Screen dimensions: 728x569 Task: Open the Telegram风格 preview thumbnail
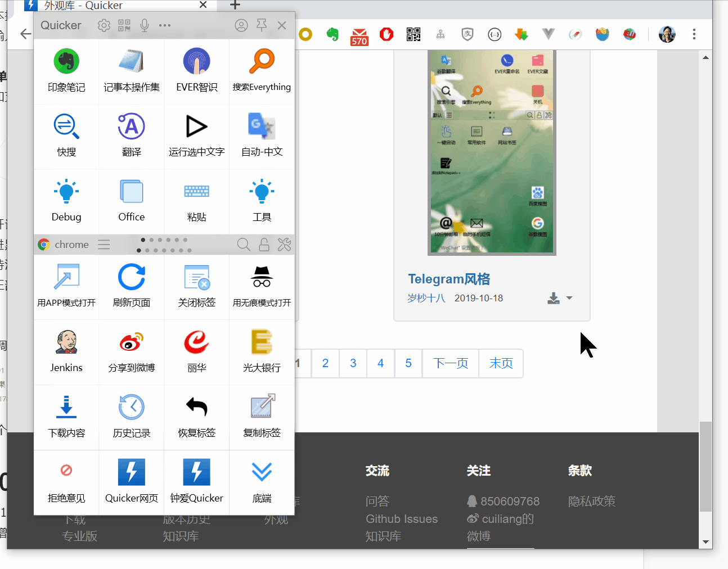(x=492, y=152)
